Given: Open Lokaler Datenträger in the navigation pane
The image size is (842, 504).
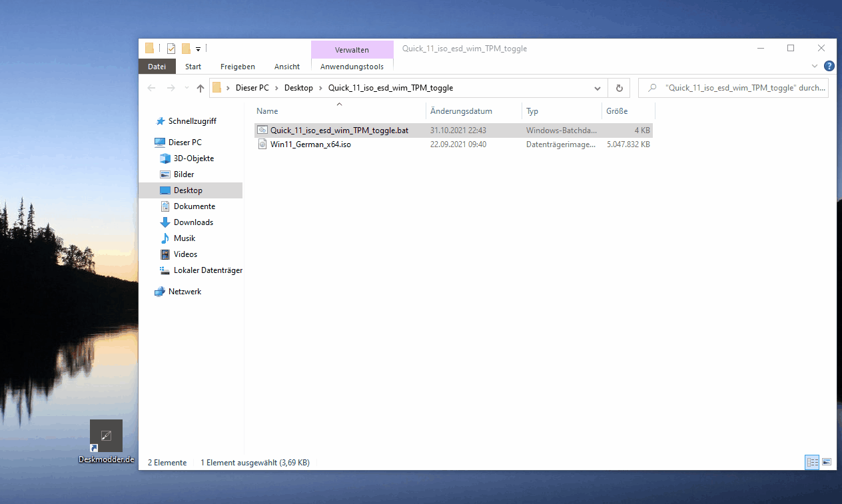Looking at the screenshot, I should (208, 270).
